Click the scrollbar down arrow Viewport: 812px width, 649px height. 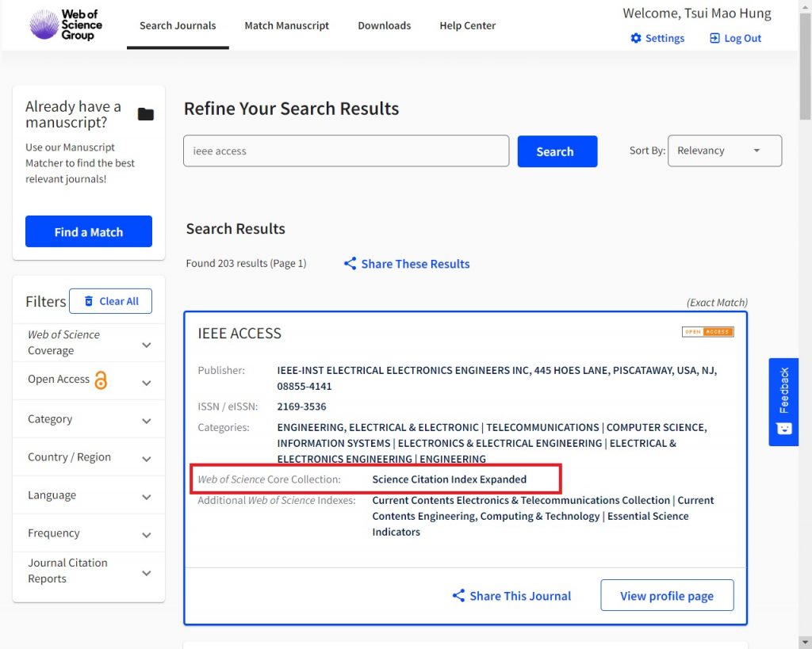(x=806, y=643)
